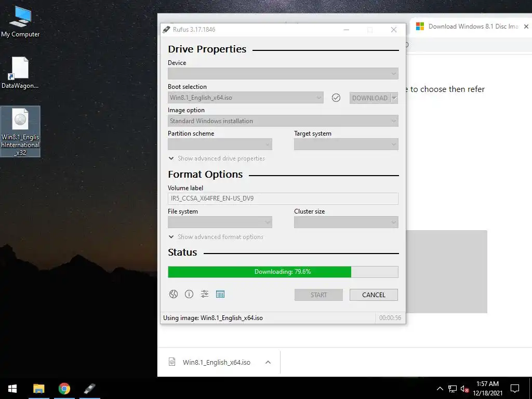Show the Rufus log icon

[x=220, y=294]
